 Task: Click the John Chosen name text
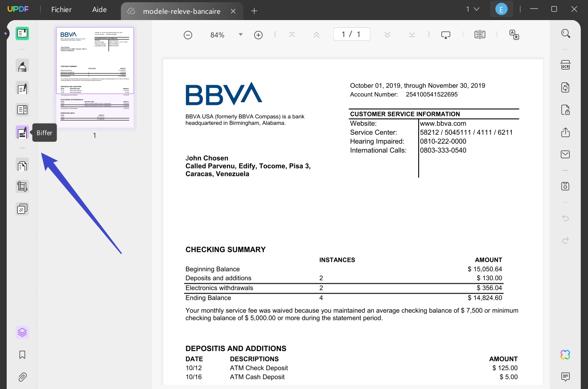click(207, 158)
